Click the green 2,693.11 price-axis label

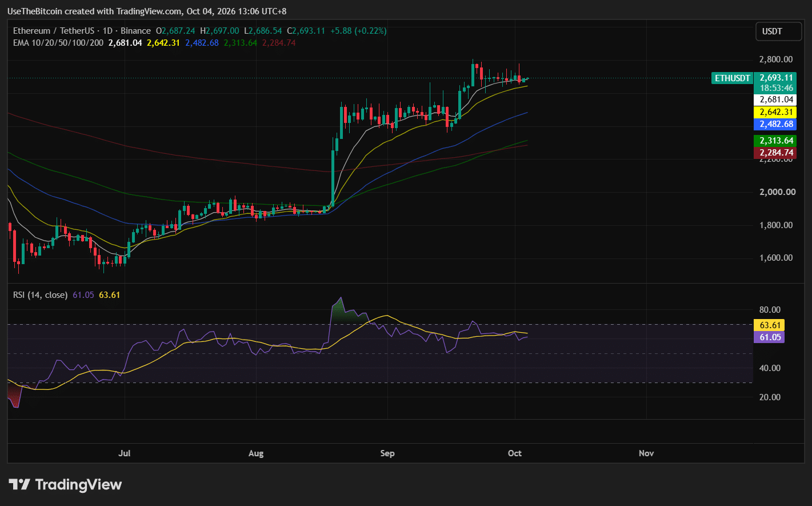pyautogui.click(x=775, y=78)
